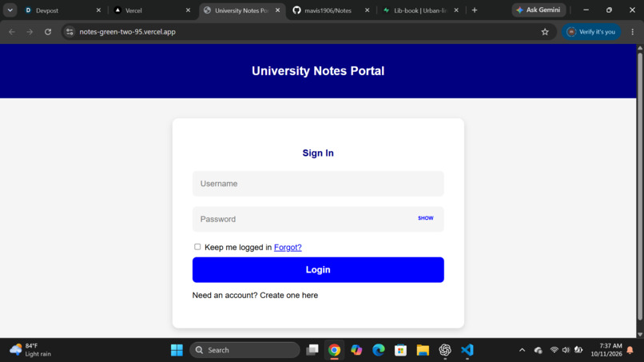Open the Windows Start menu
This screenshot has height=362, width=644.
pos(177,350)
